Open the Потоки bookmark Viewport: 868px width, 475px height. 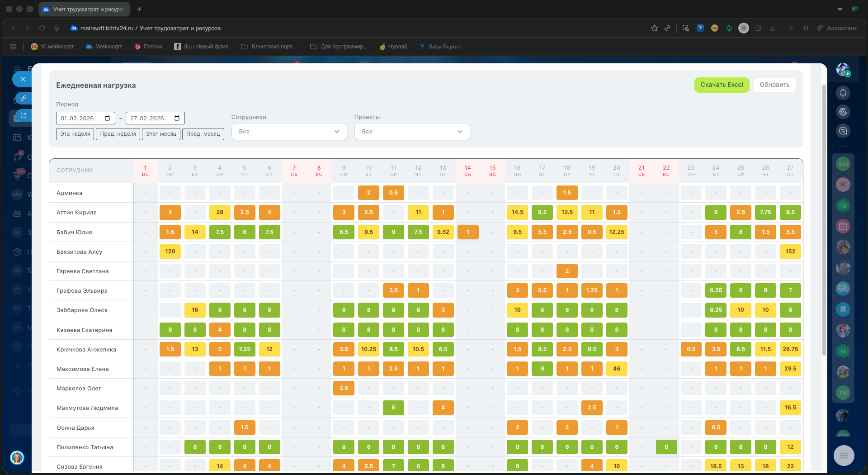(x=149, y=47)
